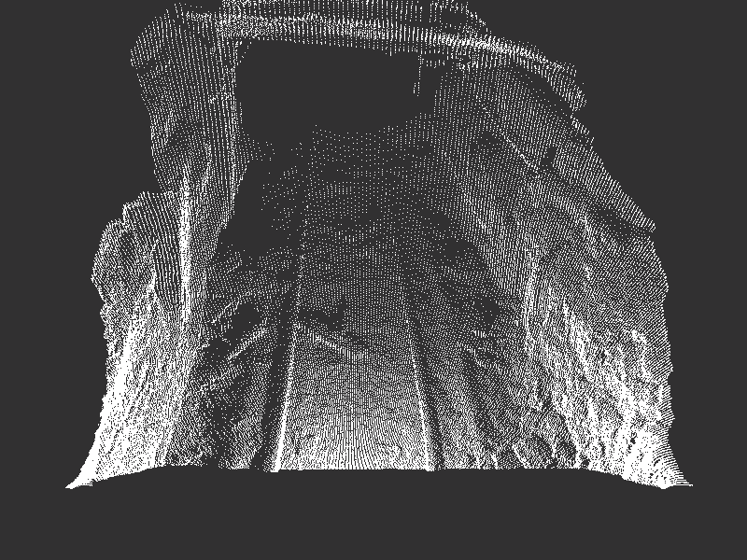747x560 pixels.
Task: Click empty background in the top-left corner
Action: pos(47,47)
